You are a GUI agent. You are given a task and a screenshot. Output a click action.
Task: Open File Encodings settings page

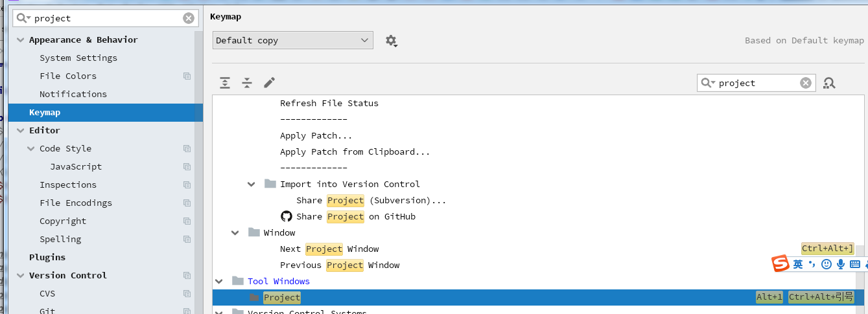point(75,203)
